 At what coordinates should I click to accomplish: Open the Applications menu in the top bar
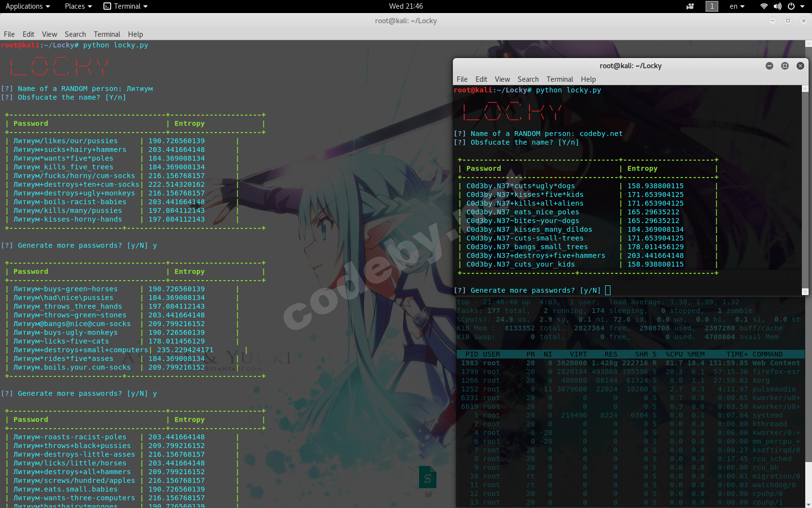point(28,6)
